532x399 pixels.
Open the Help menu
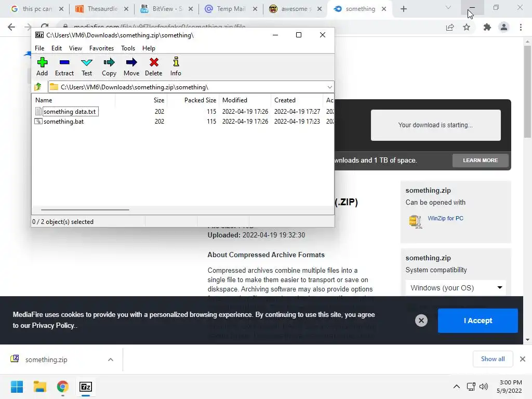tap(149, 48)
